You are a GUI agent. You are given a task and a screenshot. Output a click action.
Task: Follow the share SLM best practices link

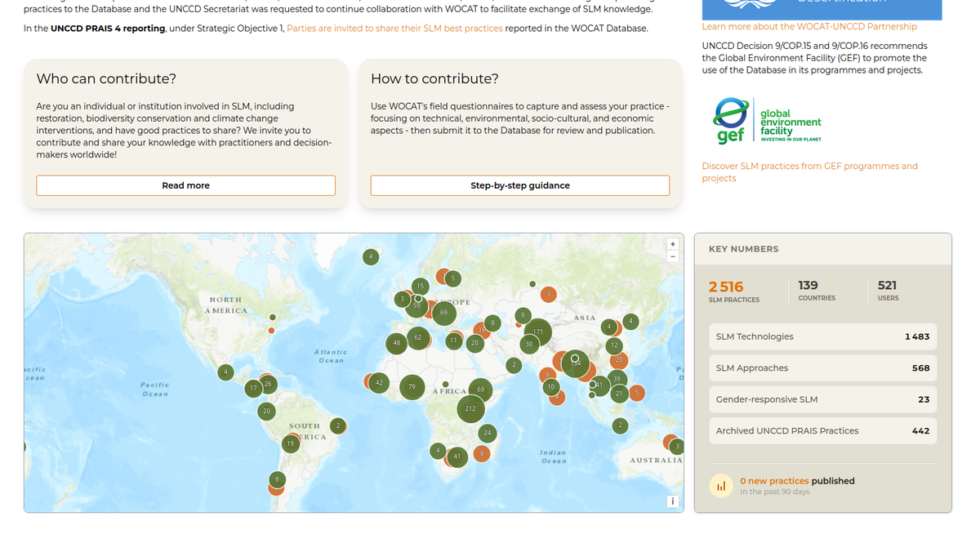[394, 29]
